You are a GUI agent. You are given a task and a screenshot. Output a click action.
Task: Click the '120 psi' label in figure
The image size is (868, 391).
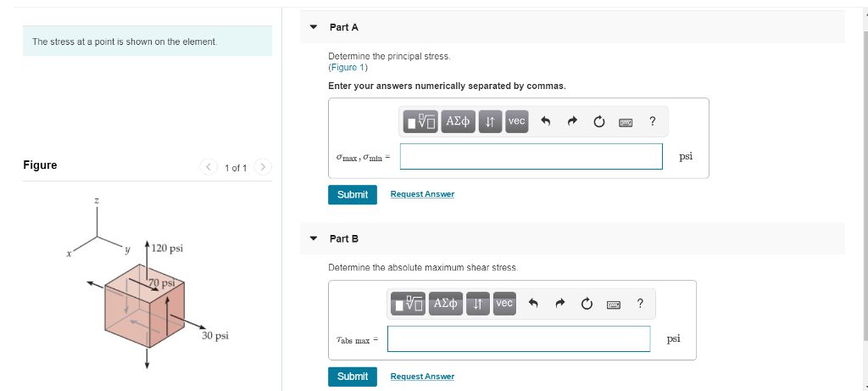point(167,249)
